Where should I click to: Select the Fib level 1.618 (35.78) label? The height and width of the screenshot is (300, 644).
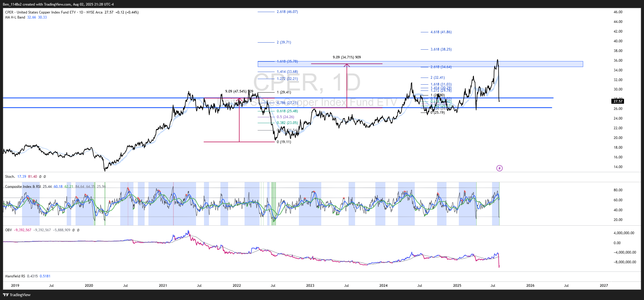[287, 61]
